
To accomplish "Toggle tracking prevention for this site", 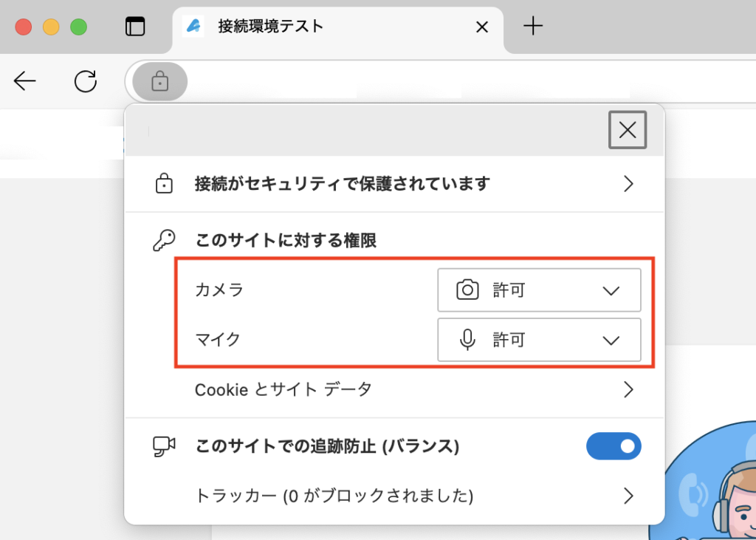I will 614,446.
